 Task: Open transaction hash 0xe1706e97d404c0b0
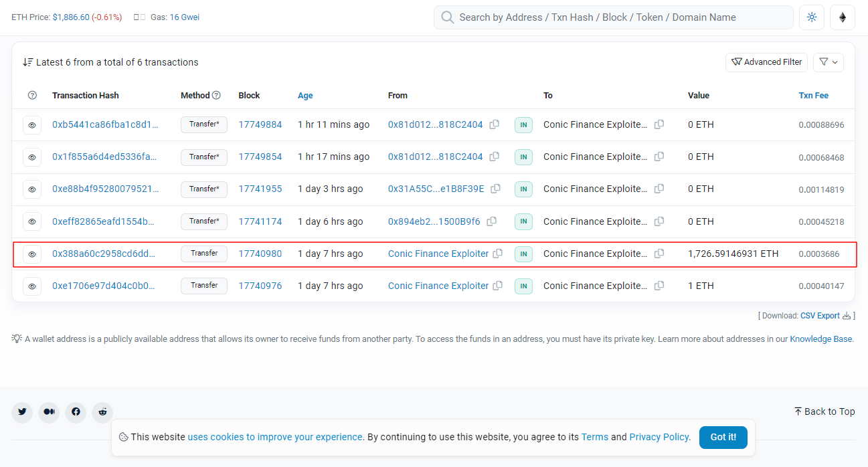click(105, 286)
